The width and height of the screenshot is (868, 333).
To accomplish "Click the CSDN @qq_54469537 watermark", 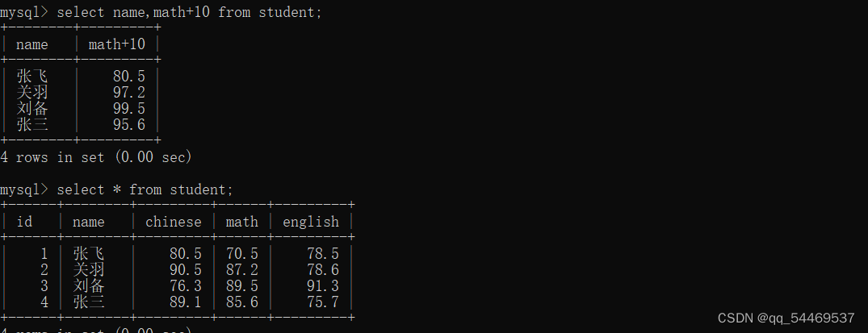I will (786, 318).
